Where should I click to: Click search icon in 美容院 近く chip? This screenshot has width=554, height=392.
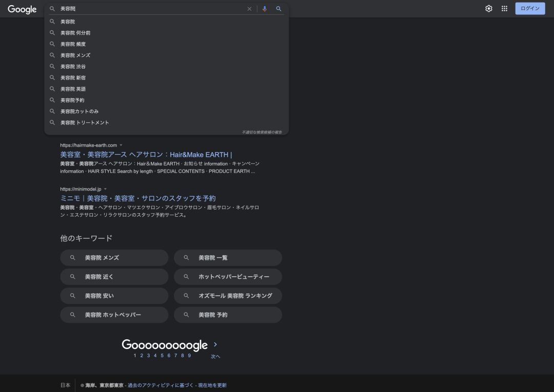[x=72, y=277]
